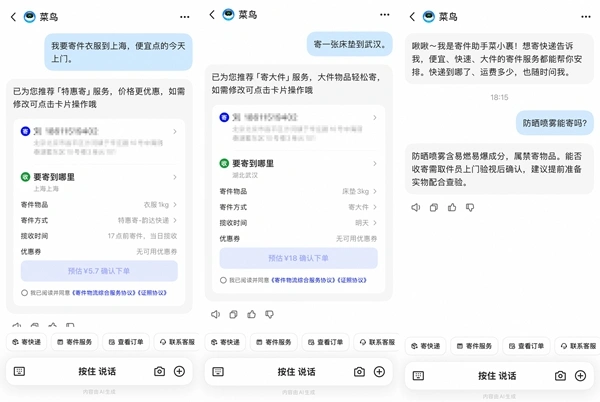Confirm the order with 预估¥5.7 确认下单
This screenshot has height=402, width=600.
point(99,271)
